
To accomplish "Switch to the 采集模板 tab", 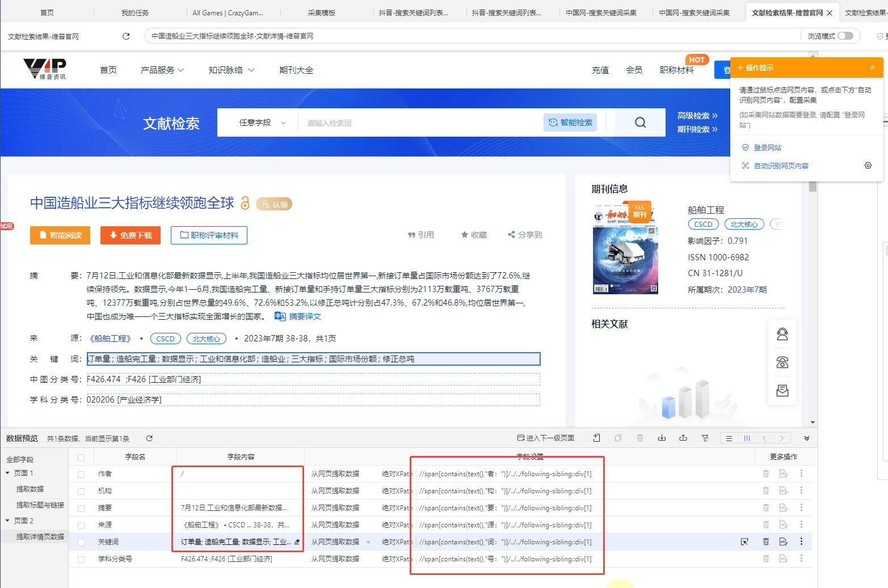I will (x=322, y=12).
